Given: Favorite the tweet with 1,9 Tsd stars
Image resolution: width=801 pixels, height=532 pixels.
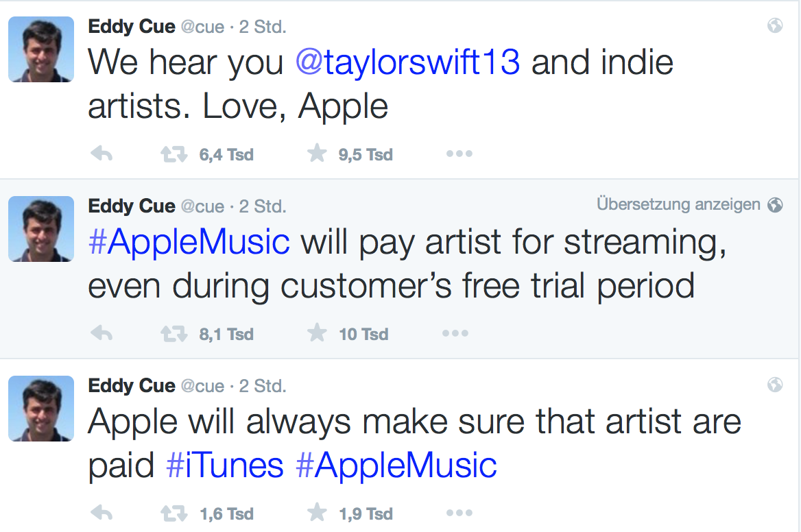Looking at the screenshot, I should click(317, 513).
